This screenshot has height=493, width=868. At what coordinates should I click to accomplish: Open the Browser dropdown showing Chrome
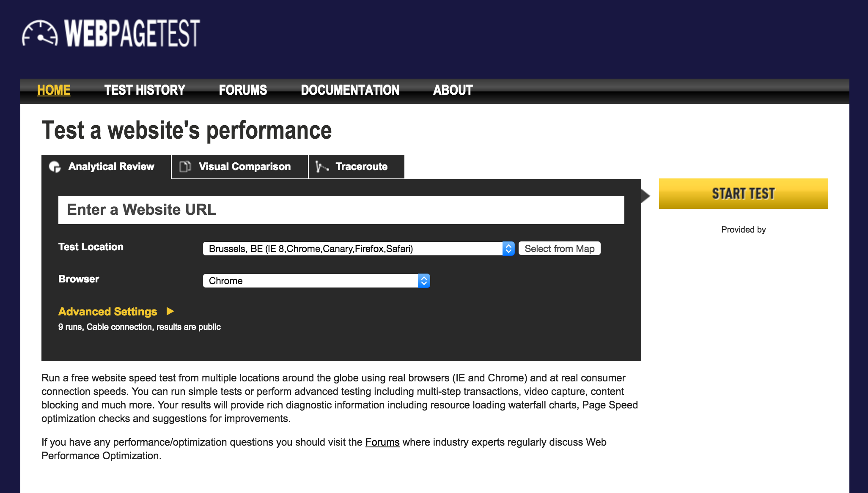316,281
